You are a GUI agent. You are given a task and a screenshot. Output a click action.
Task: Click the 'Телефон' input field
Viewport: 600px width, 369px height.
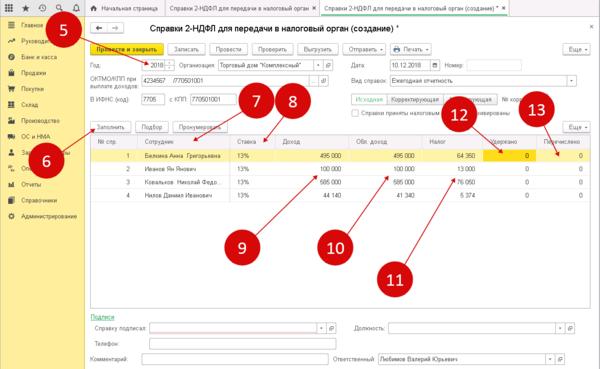(x=243, y=343)
